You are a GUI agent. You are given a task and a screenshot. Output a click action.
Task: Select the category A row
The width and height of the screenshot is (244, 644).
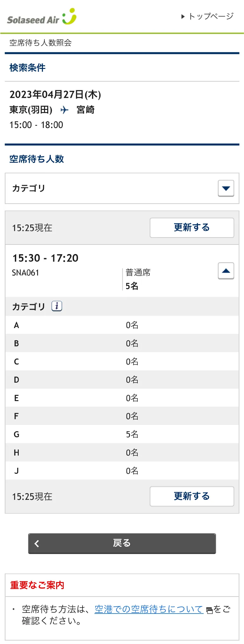click(x=122, y=325)
